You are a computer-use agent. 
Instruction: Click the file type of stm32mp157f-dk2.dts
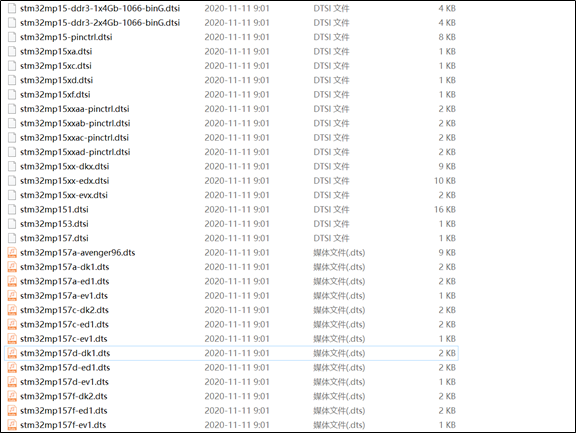(x=339, y=396)
